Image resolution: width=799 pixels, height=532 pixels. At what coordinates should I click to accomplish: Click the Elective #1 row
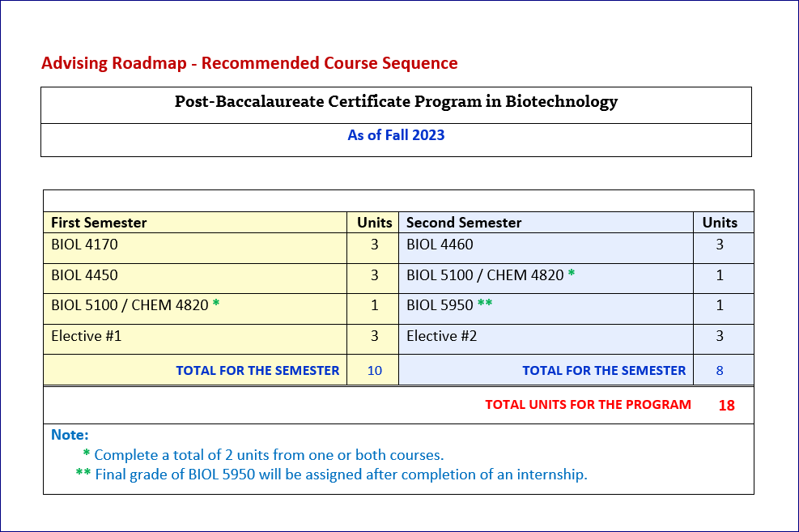click(x=87, y=336)
